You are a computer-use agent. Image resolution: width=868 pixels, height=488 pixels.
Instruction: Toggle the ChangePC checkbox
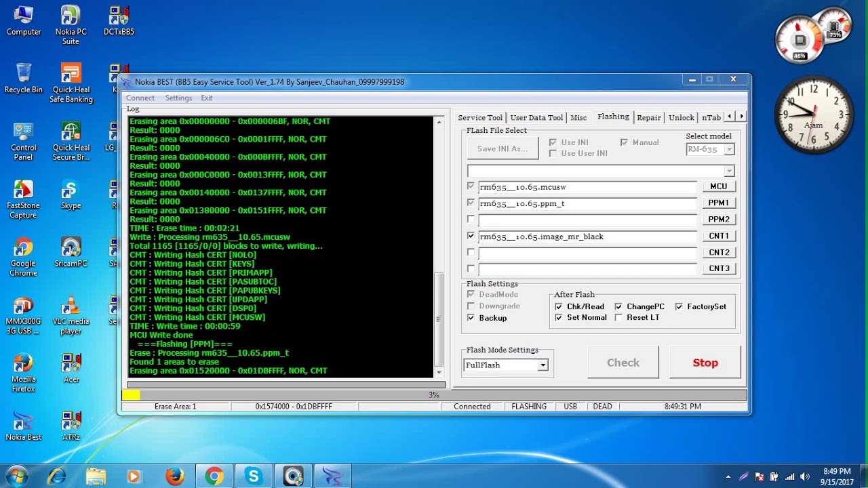pyautogui.click(x=618, y=306)
